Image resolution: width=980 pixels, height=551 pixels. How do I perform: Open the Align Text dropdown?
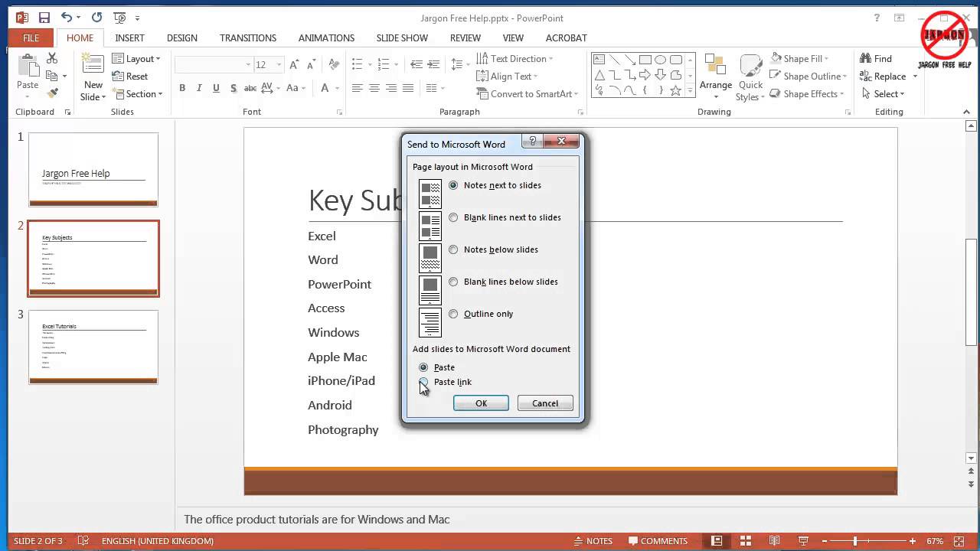pos(507,77)
